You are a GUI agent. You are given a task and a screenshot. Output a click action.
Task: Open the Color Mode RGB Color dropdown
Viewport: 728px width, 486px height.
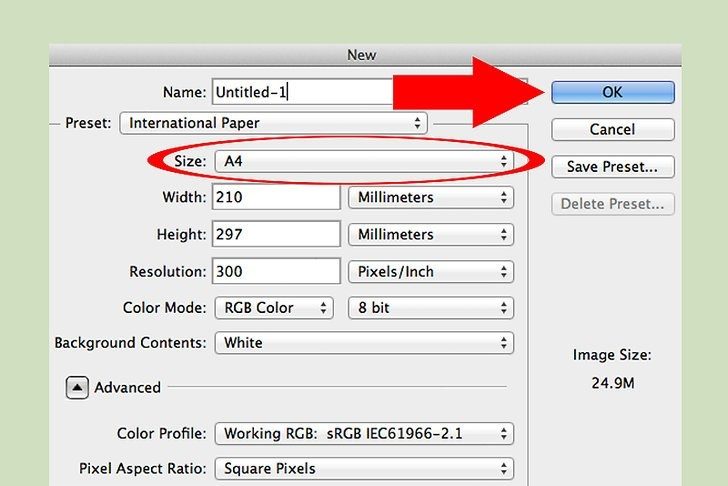[273, 308]
